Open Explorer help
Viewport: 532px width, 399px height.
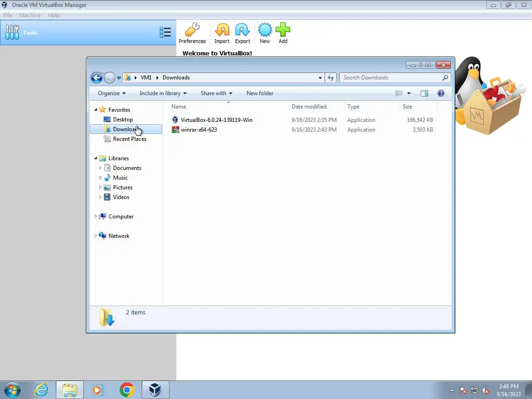click(441, 93)
